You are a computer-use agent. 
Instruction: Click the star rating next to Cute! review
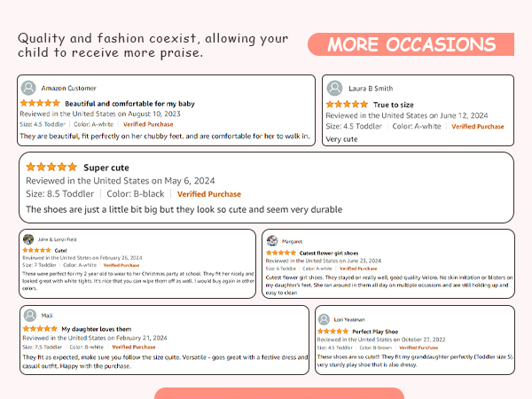36,250
